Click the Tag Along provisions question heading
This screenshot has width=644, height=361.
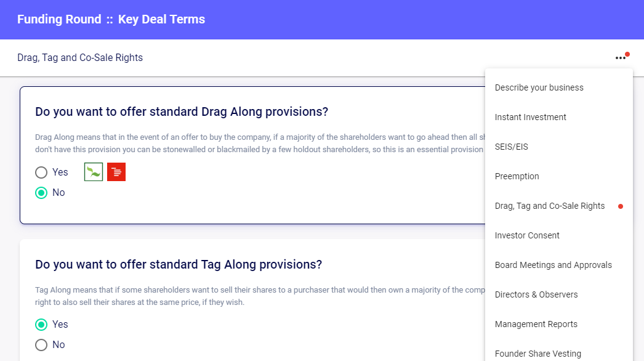click(179, 264)
